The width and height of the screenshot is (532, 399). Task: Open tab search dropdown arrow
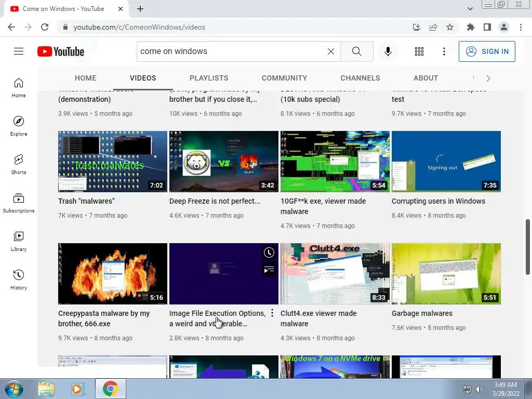point(470,9)
